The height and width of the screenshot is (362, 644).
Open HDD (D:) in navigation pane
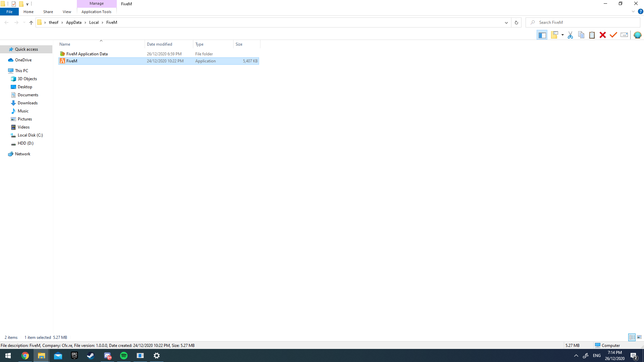(x=26, y=143)
